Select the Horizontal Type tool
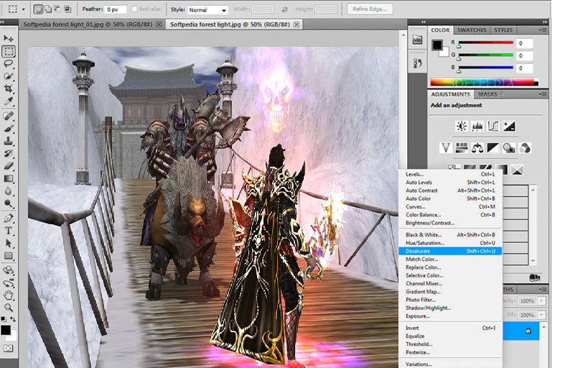The image size is (588, 368). point(8,231)
